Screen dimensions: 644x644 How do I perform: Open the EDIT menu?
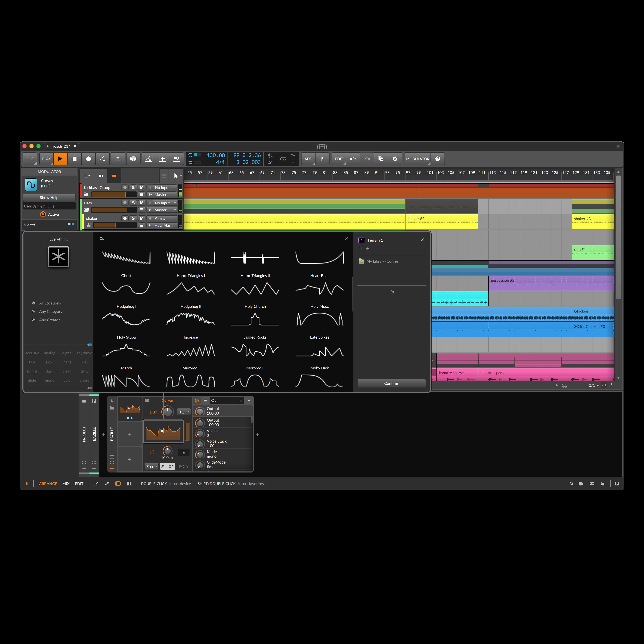coord(339,159)
